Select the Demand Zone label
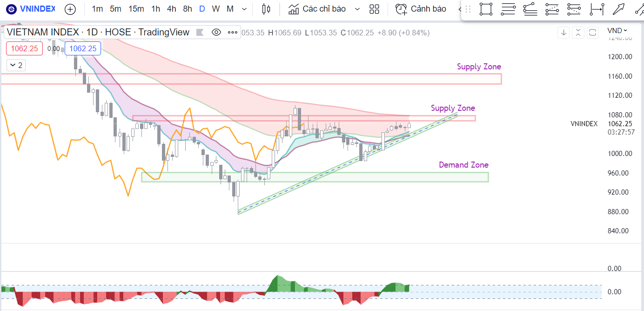Image resolution: width=644 pixels, height=311 pixels. point(463,165)
